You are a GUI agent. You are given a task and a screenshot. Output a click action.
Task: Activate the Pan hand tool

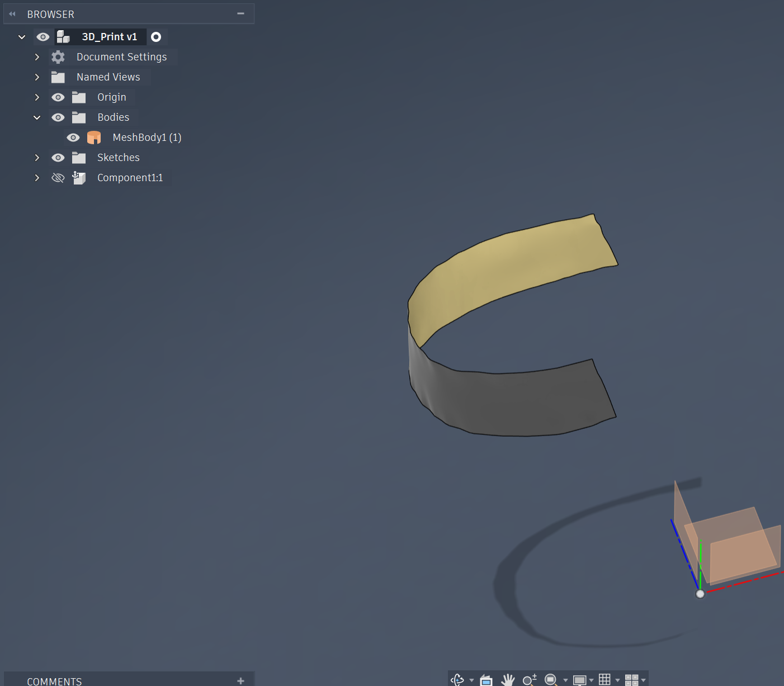508,680
